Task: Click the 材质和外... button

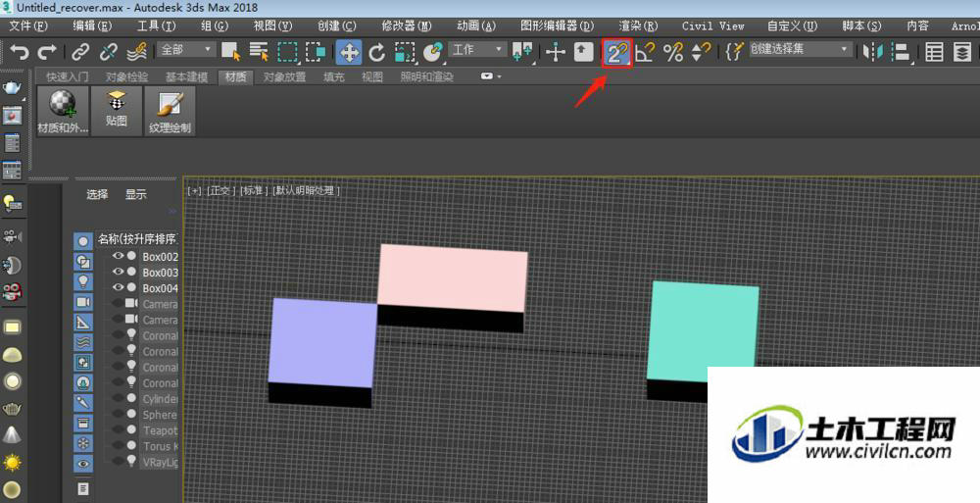Action: (x=63, y=112)
